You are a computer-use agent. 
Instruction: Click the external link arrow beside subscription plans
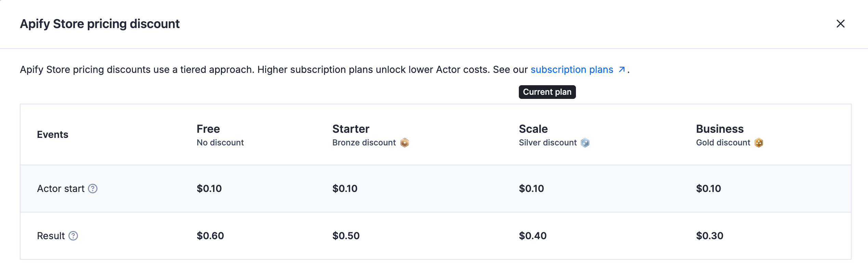pyautogui.click(x=621, y=69)
